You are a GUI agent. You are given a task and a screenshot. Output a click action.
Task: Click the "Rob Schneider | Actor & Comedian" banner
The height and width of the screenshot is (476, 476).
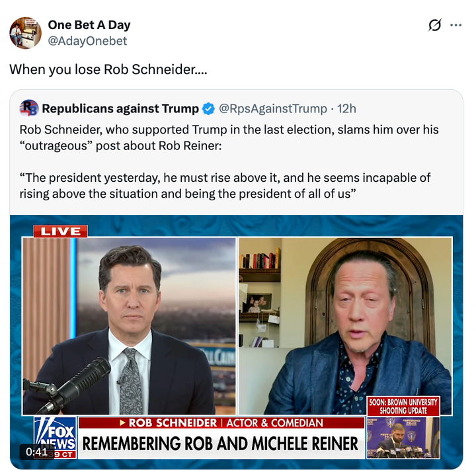220,422
